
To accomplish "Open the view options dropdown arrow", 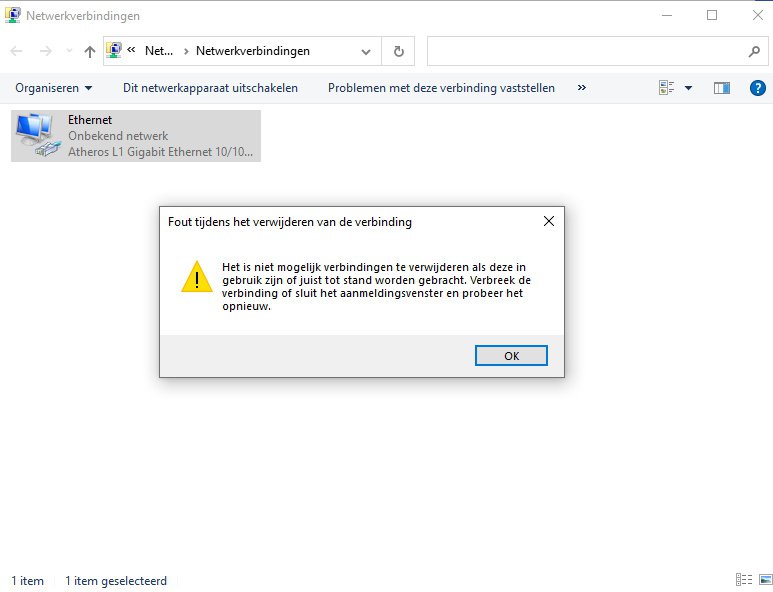I will coord(688,88).
